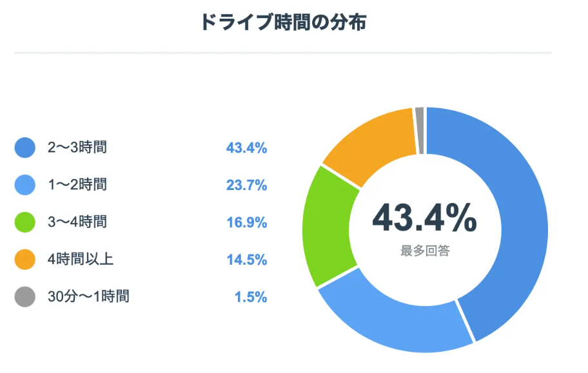
Task: Click the 23.7% value in the legend
Action: (246, 186)
